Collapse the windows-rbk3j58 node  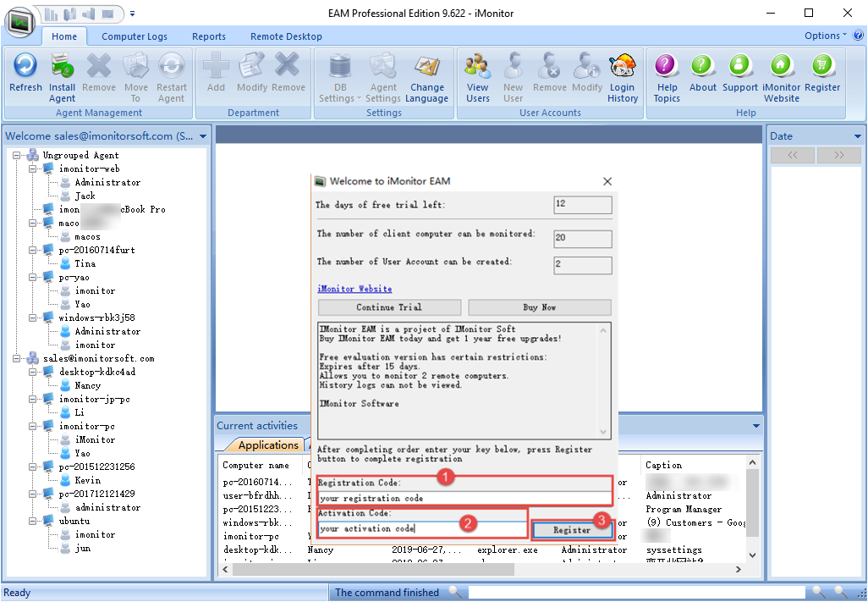[33, 318]
